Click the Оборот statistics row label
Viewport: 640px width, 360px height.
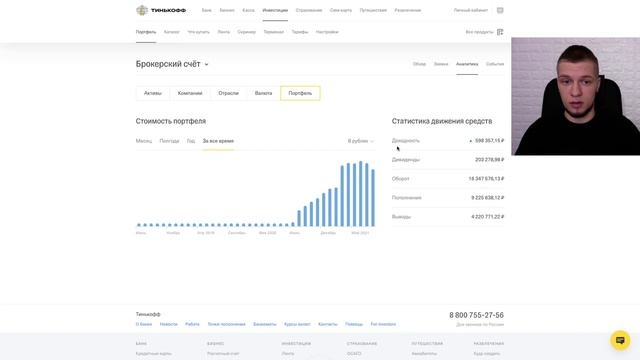pos(400,179)
